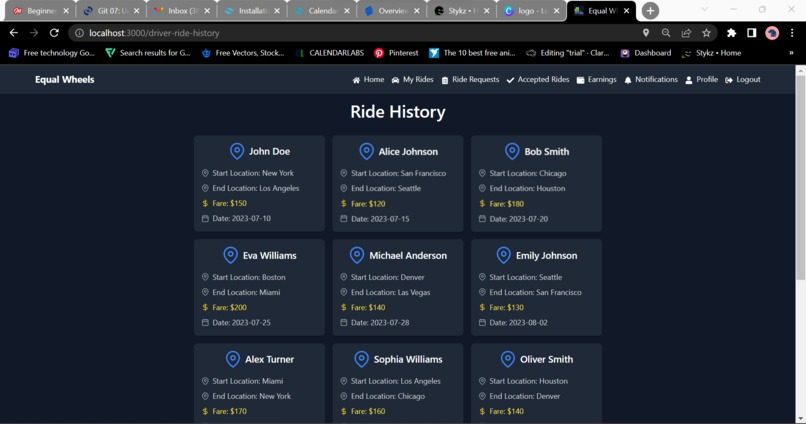Switch to the Inbox tab
This screenshot has height=424, width=806.
(x=181, y=11)
